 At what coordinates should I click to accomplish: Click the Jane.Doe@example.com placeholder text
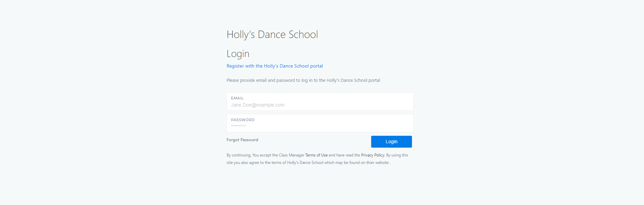258,105
